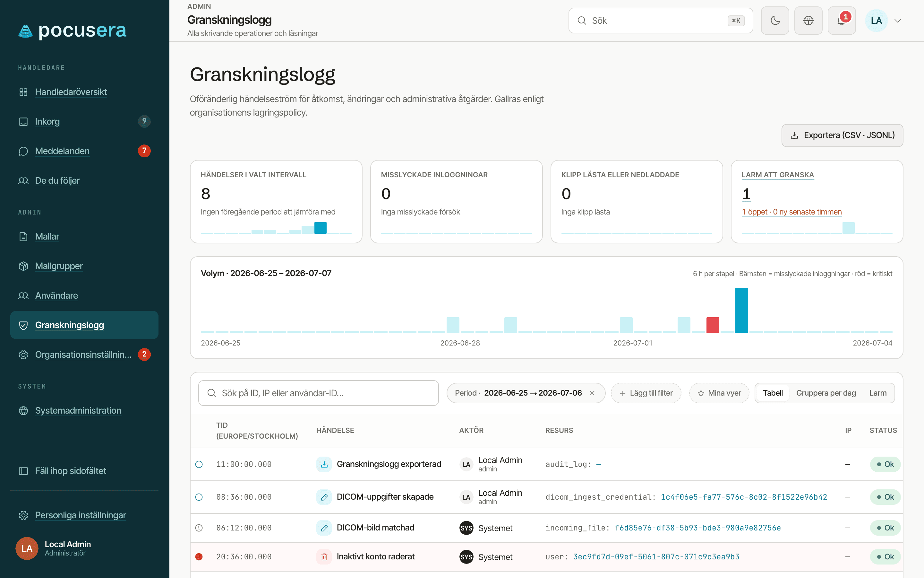Click the pencil icon for DICOM-bild matchad
This screenshot has width=924, height=578.
324,528
